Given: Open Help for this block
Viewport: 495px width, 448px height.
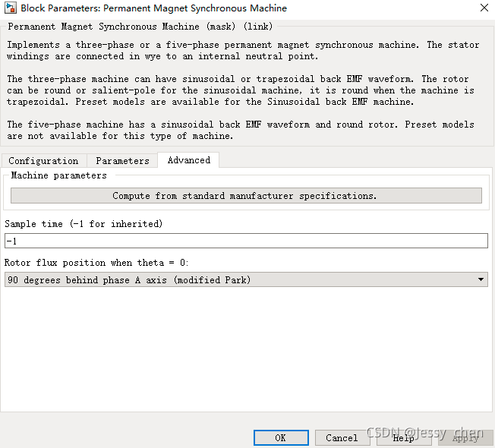Looking at the screenshot, I should pyautogui.click(x=403, y=438).
